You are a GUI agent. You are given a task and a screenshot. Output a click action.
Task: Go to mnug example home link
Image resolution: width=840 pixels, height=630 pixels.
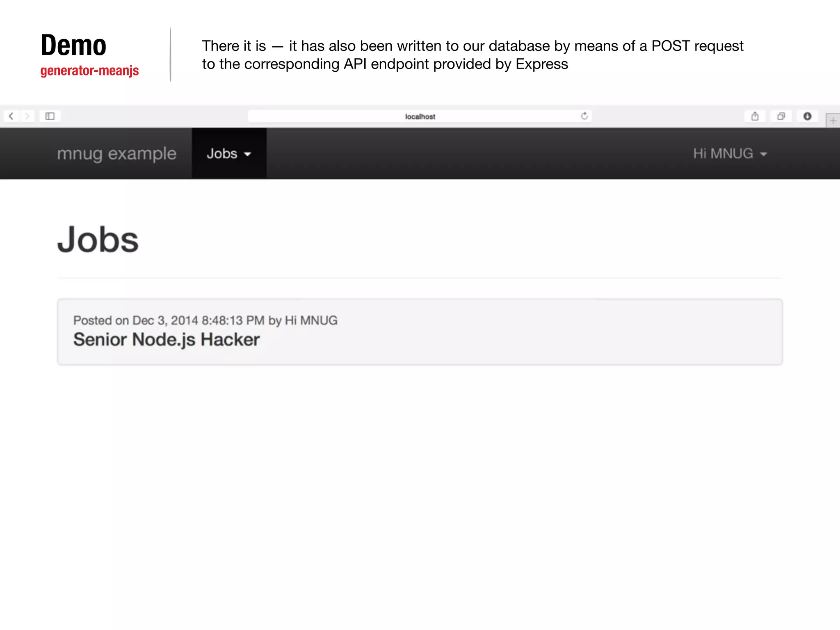(x=116, y=153)
